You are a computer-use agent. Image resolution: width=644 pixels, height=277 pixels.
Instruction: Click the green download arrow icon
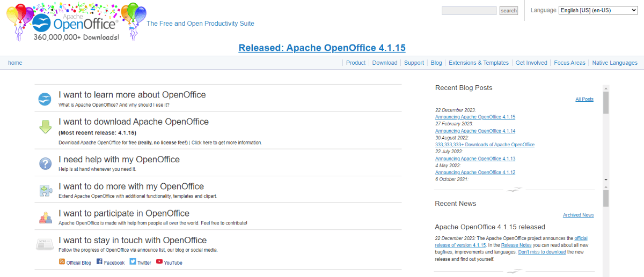click(x=45, y=127)
